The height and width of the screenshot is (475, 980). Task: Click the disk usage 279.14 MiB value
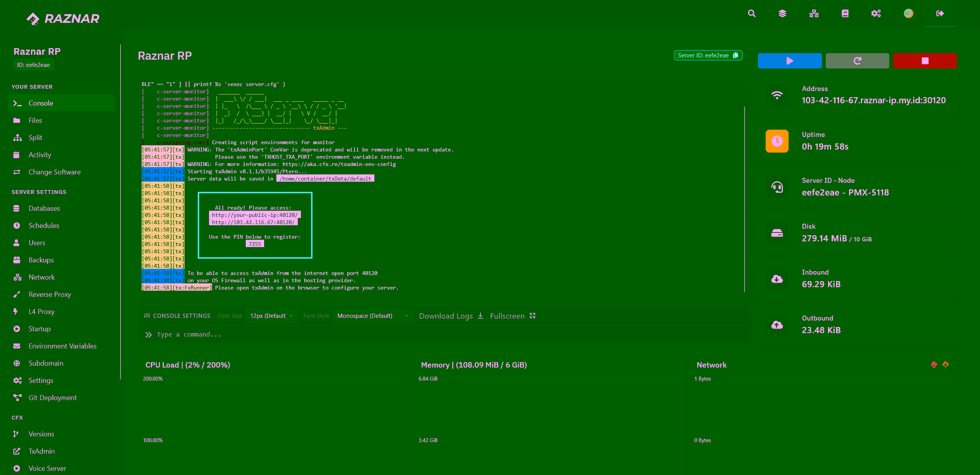pyautogui.click(x=825, y=238)
